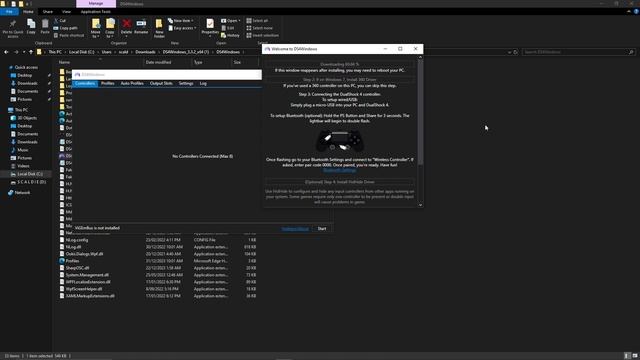Select Copy path in the Clipboard group

point(65,28)
